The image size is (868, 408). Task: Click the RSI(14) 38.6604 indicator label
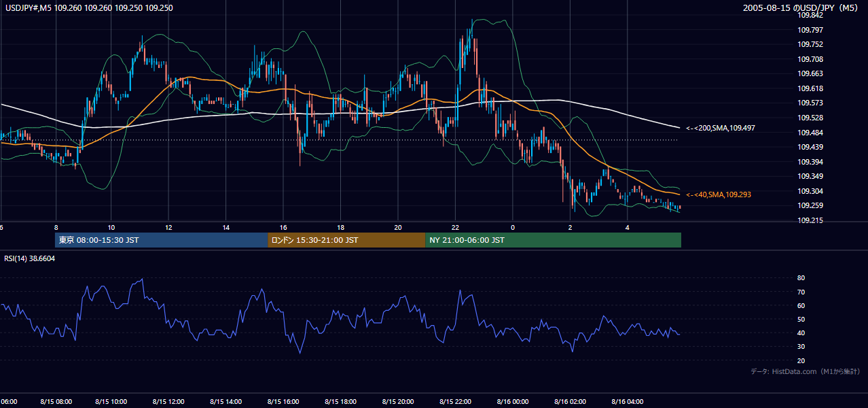[x=30, y=258]
